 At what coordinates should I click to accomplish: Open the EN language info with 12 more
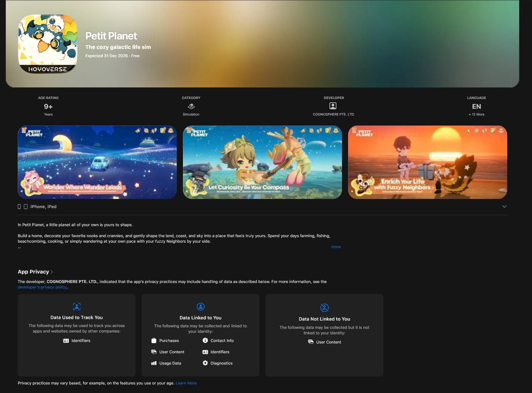[x=477, y=106]
